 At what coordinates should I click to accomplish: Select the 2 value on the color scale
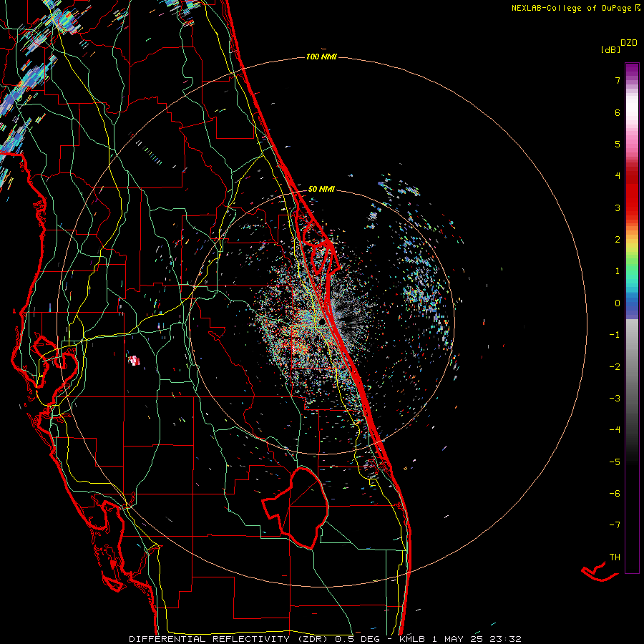[618, 240]
